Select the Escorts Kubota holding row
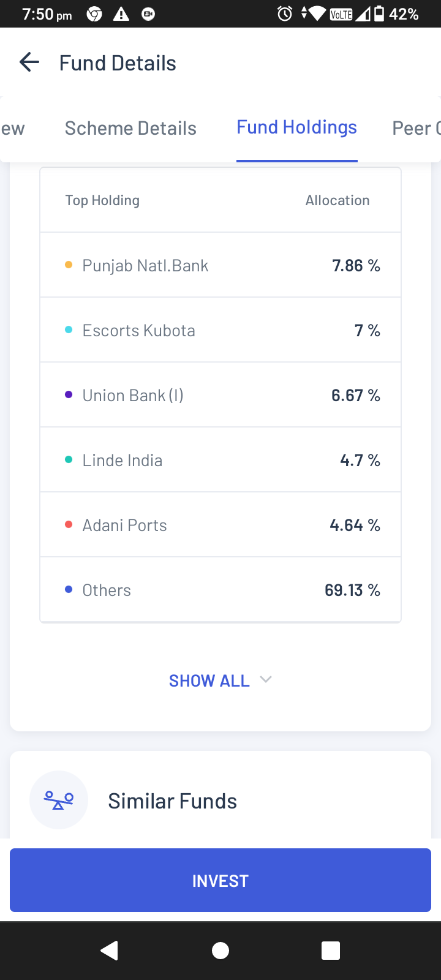 coord(221,331)
